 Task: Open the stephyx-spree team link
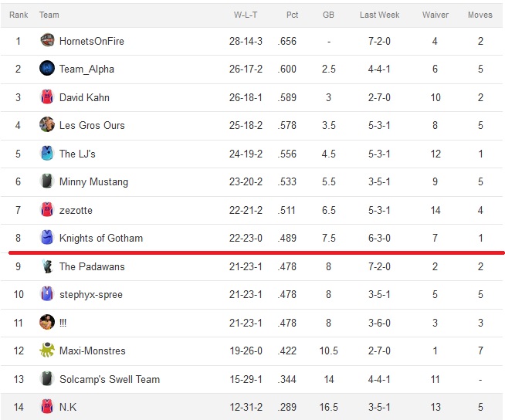[x=91, y=294]
